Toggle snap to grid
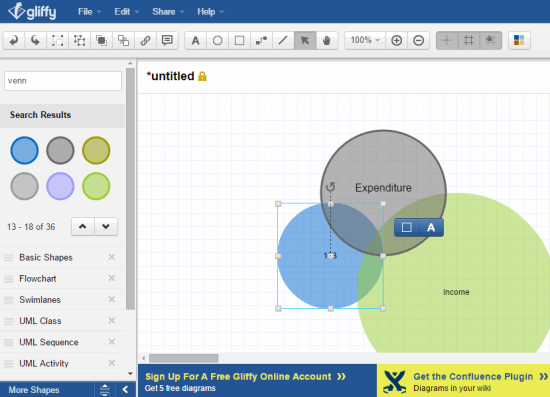 coord(490,41)
